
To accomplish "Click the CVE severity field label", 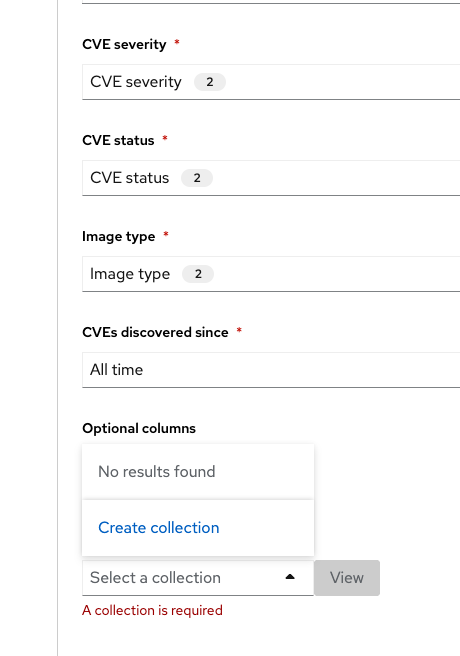I will [124, 44].
